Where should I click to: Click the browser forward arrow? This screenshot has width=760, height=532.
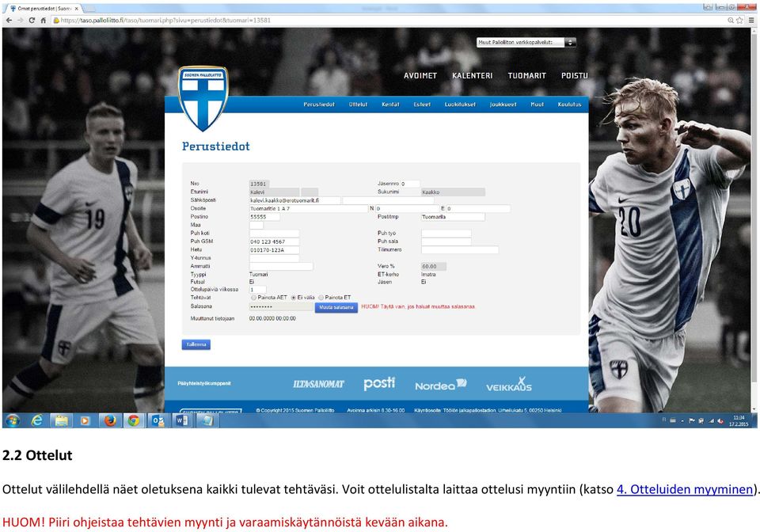point(20,21)
